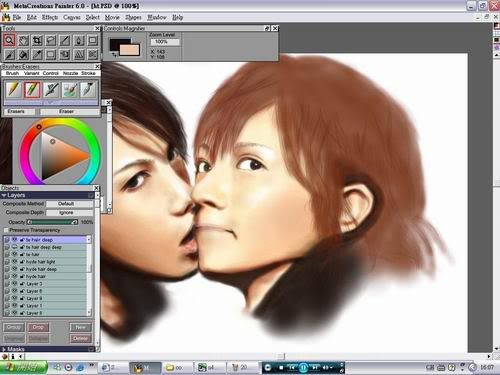Toggle visibility of hyde hair light layer
This screenshot has height=375, width=500.
coord(15,262)
